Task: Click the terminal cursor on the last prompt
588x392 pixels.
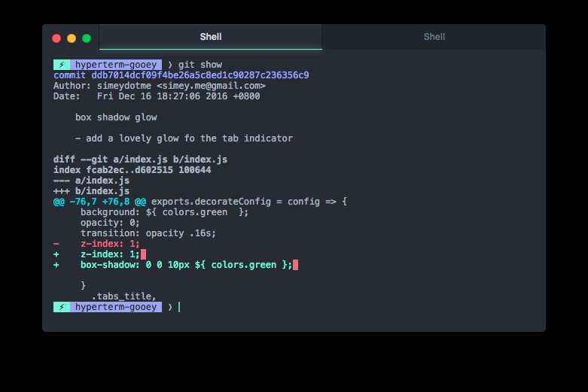Action: tap(179, 307)
